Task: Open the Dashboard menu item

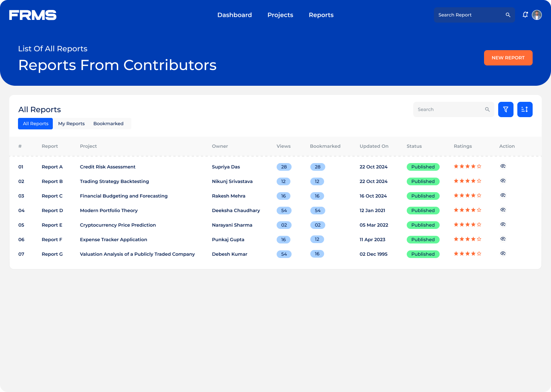Action: pyautogui.click(x=235, y=15)
